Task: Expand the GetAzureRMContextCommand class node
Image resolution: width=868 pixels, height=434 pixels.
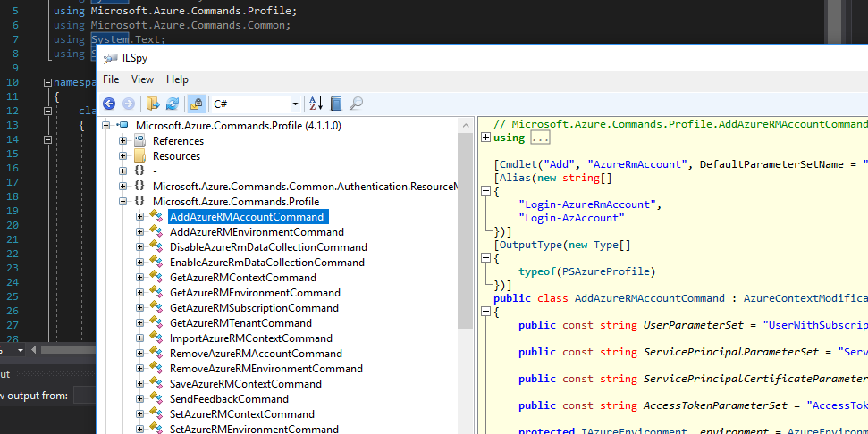Action: click(140, 278)
